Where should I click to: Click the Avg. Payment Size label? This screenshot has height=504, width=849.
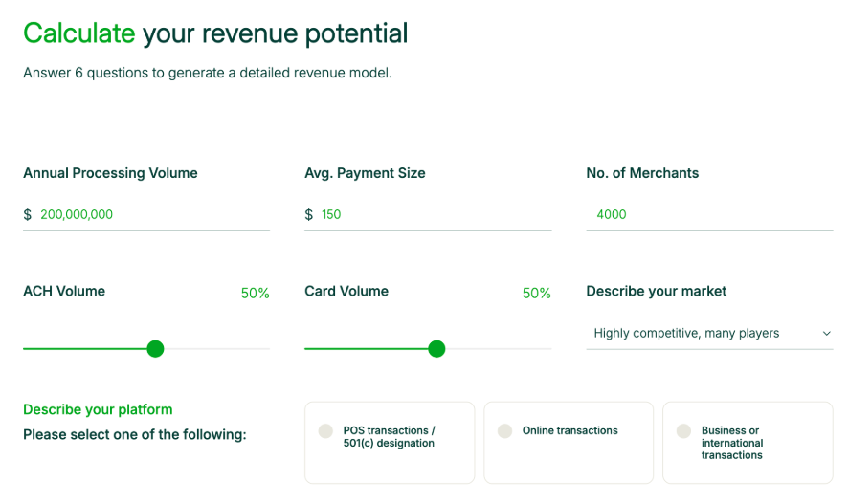pyautogui.click(x=365, y=173)
